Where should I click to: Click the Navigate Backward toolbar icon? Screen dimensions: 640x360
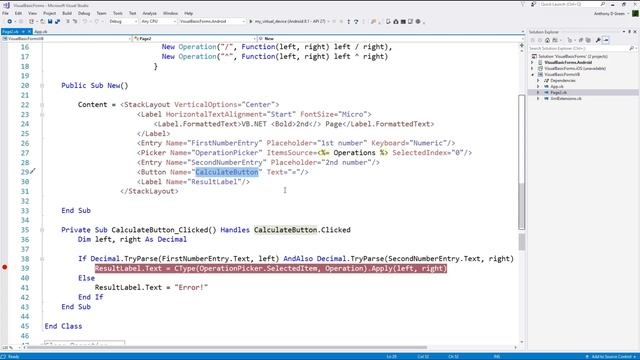(x=9, y=21)
